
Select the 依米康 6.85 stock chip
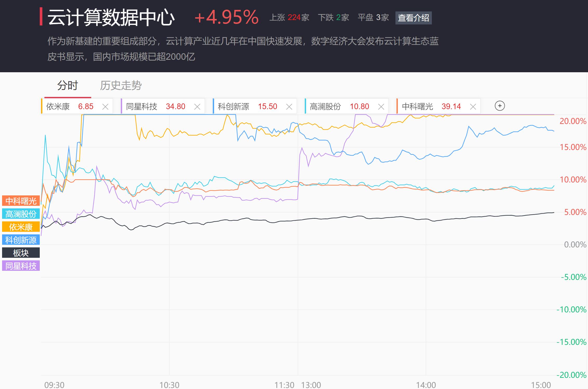(77, 106)
